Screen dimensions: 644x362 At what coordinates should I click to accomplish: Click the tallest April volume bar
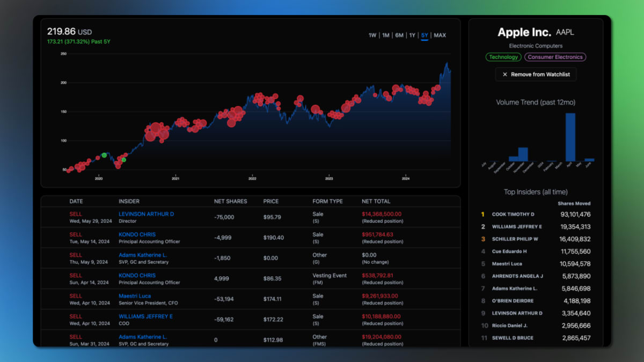[570, 137]
